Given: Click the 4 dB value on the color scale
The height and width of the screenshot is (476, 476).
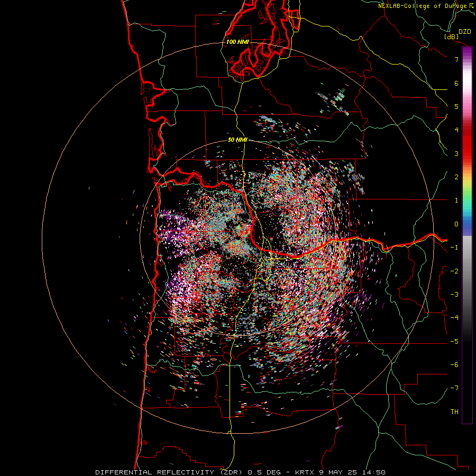Looking at the screenshot, I should pyautogui.click(x=456, y=130).
